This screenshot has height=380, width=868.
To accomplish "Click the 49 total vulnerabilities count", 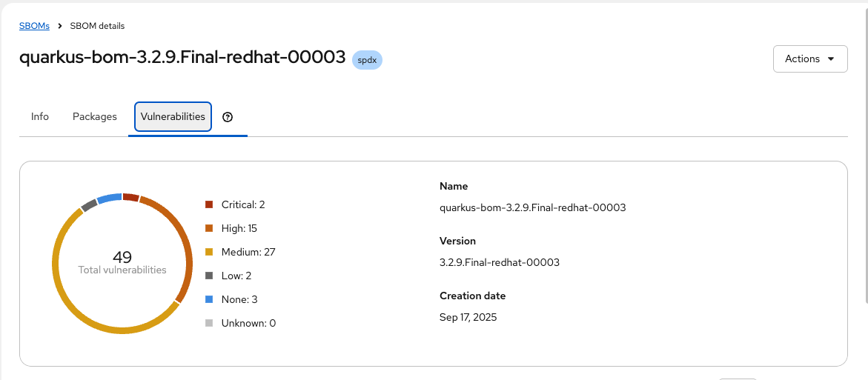I will [122, 257].
